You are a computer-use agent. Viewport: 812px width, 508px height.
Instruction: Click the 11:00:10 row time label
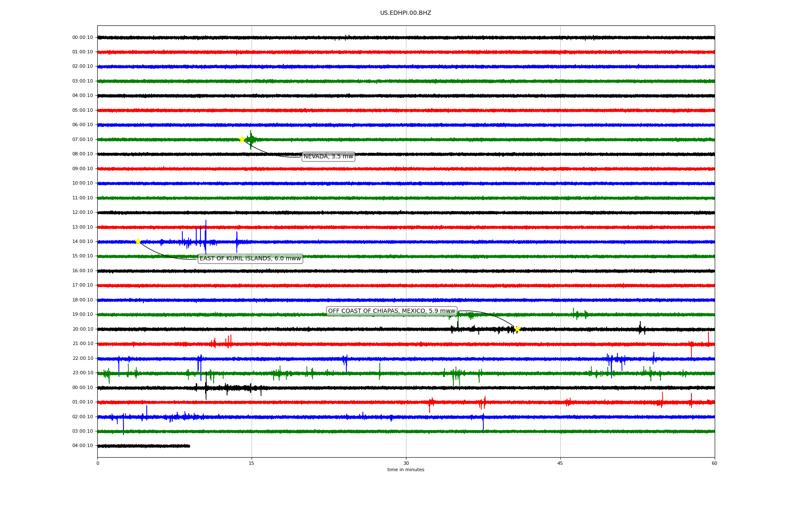(82, 198)
